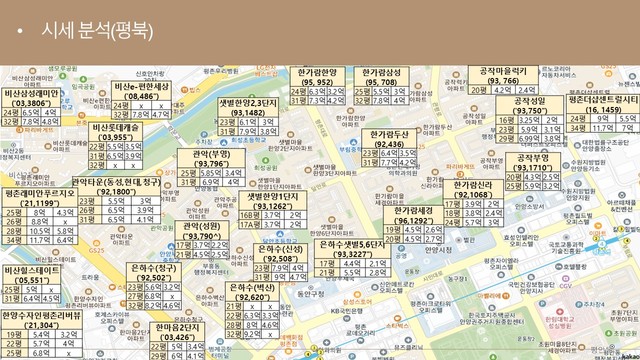This screenshot has height=360, width=640.
Task: Select the 희성초등학교 school marker
Action: click(224, 142)
